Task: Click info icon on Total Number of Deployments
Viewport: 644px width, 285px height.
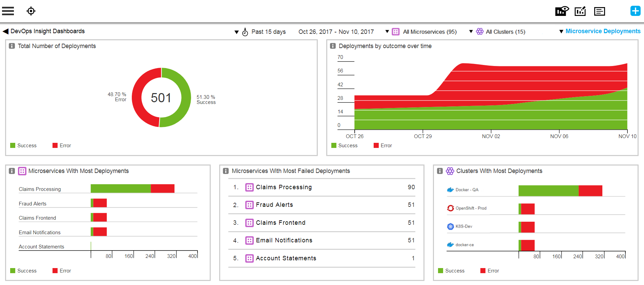Action: pyautogui.click(x=12, y=46)
